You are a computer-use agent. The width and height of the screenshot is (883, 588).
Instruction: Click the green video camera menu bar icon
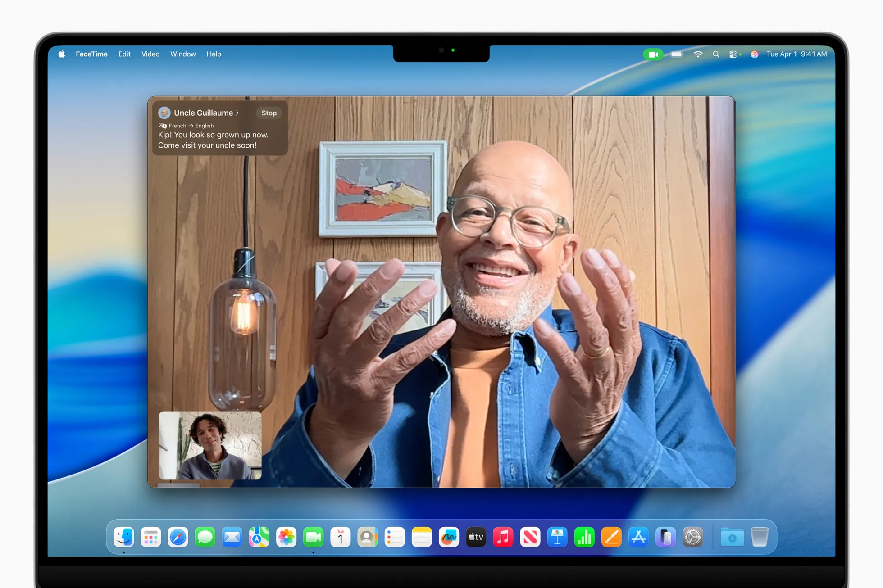click(x=653, y=54)
